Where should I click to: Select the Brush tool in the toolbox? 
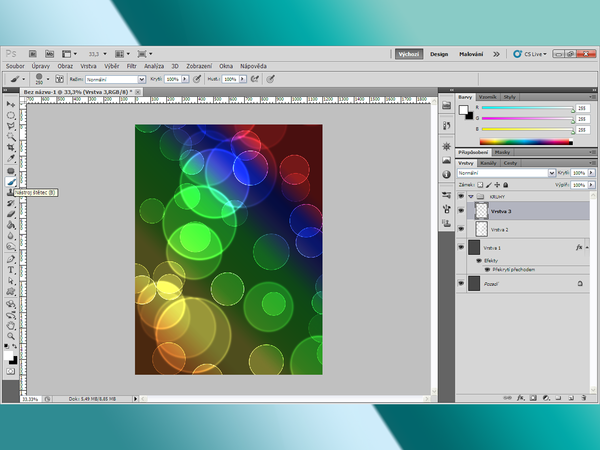click(x=11, y=181)
